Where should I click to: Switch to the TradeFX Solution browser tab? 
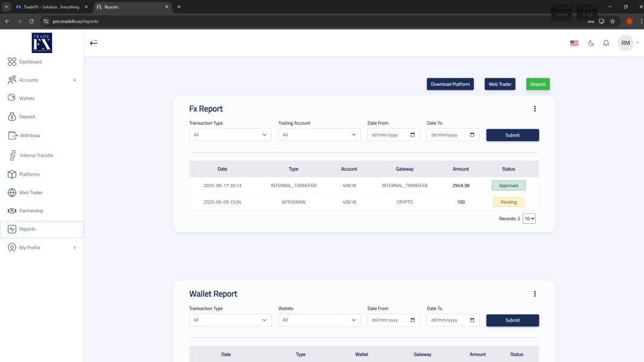[51, 7]
